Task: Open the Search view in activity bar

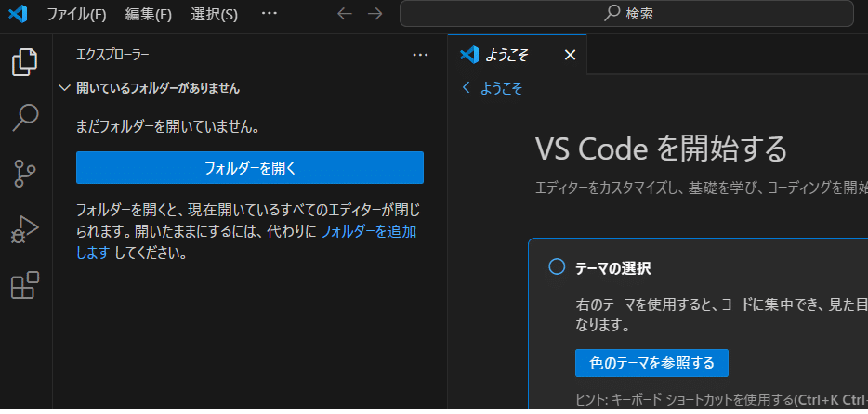Action: 25,118
